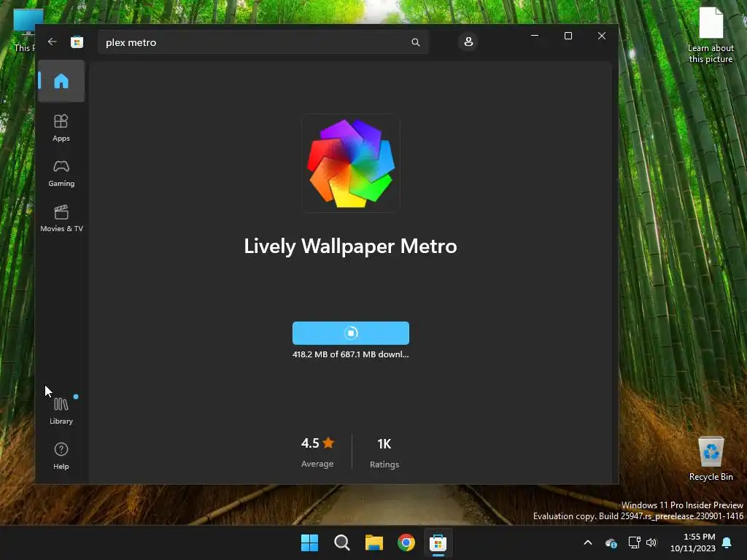Open Help in the Store sidebar
The image size is (747, 560).
[61, 456]
